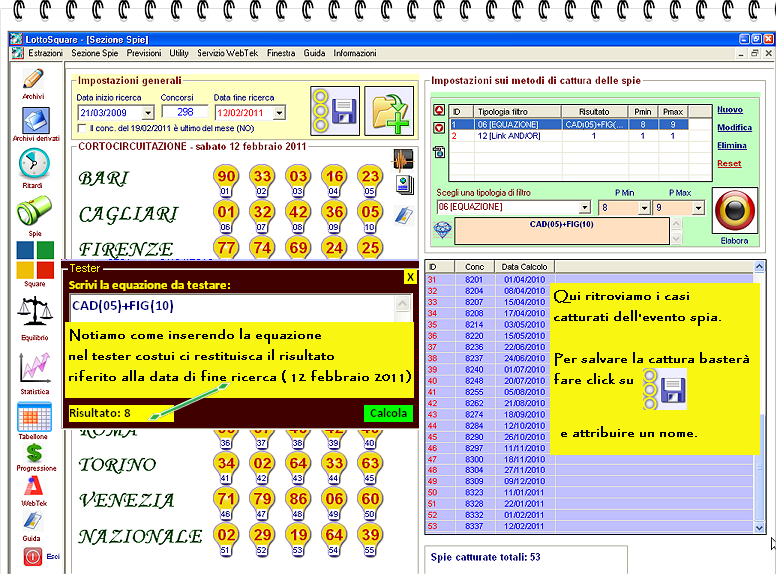Click the Data Calcolo column header
This screenshot has width=776, height=574.
525,267
